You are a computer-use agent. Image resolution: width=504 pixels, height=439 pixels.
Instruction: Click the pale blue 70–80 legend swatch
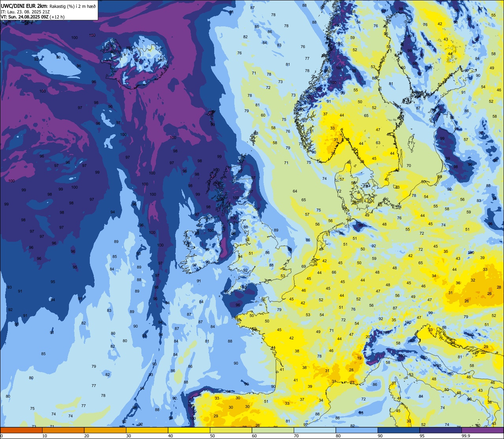(x=315, y=430)
